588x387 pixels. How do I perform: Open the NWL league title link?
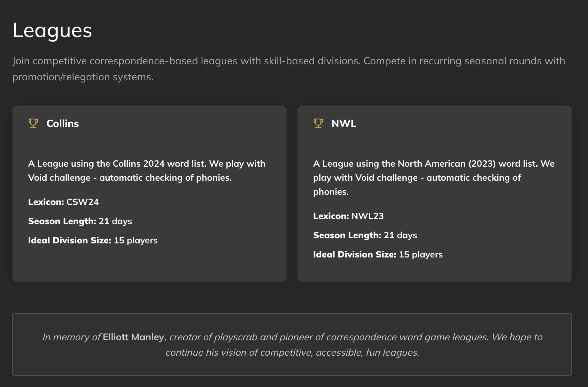click(344, 123)
